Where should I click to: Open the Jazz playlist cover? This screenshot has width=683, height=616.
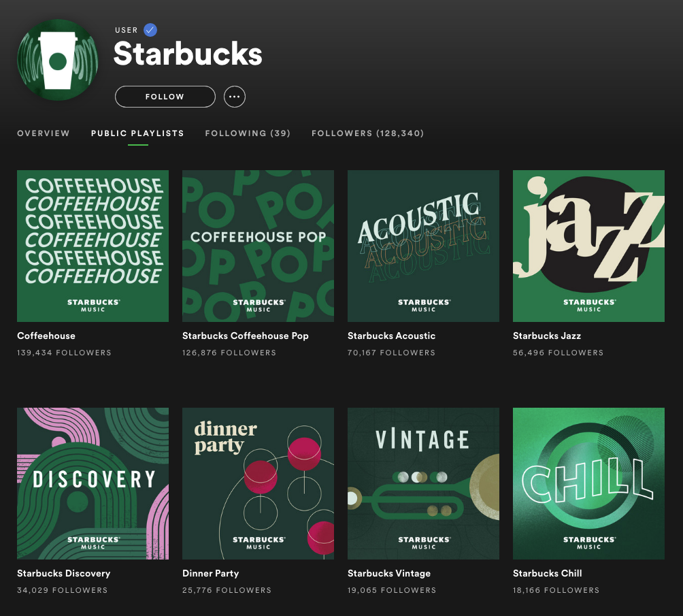[588, 246]
